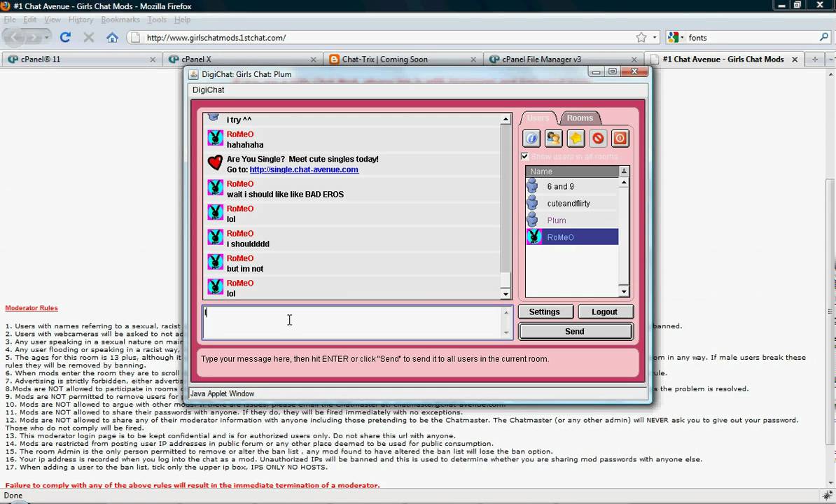Viewport: 836px width, 504px height.
Task: Click the Logout button
Action: coord(604,311)
